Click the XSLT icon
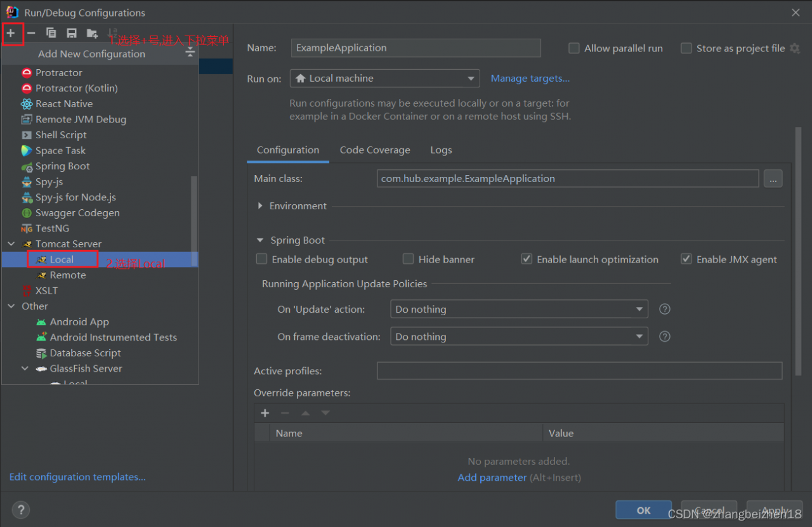This screenshot has width=812, height=527. coord(27,290)
